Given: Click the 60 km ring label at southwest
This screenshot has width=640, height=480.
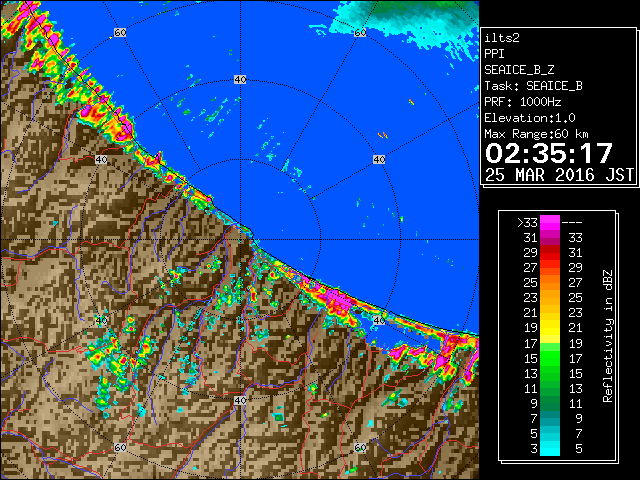Looking at the screenshot, I should 120,448.
